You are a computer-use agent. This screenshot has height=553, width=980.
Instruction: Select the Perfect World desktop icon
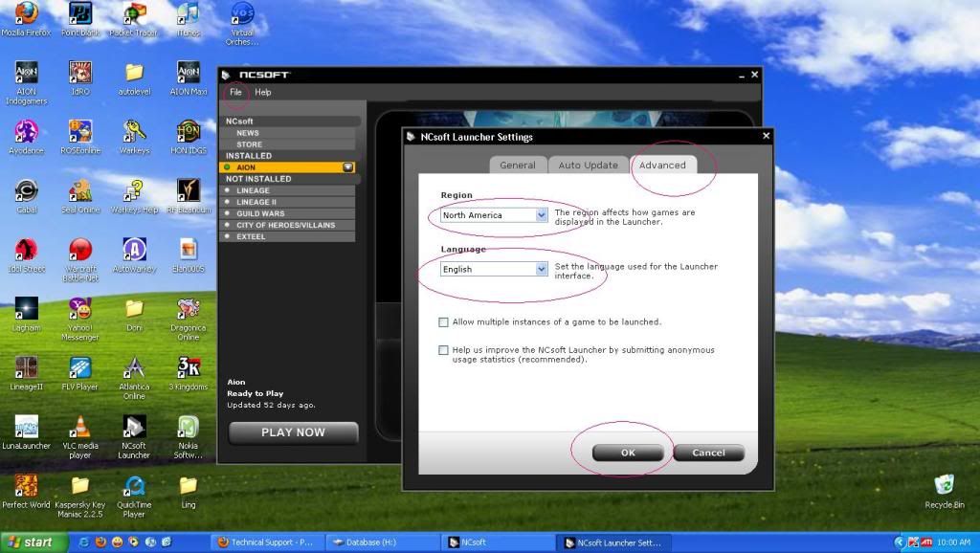(26, 486)
